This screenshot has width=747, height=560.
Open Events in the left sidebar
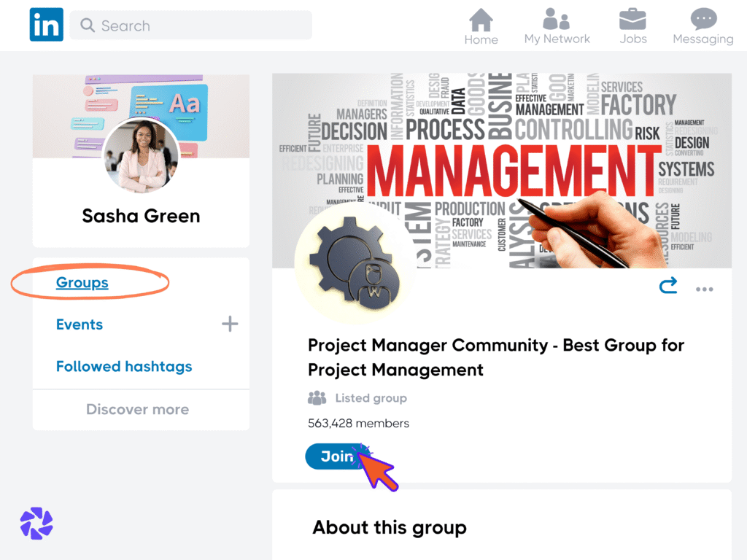[x=79, y=324]
